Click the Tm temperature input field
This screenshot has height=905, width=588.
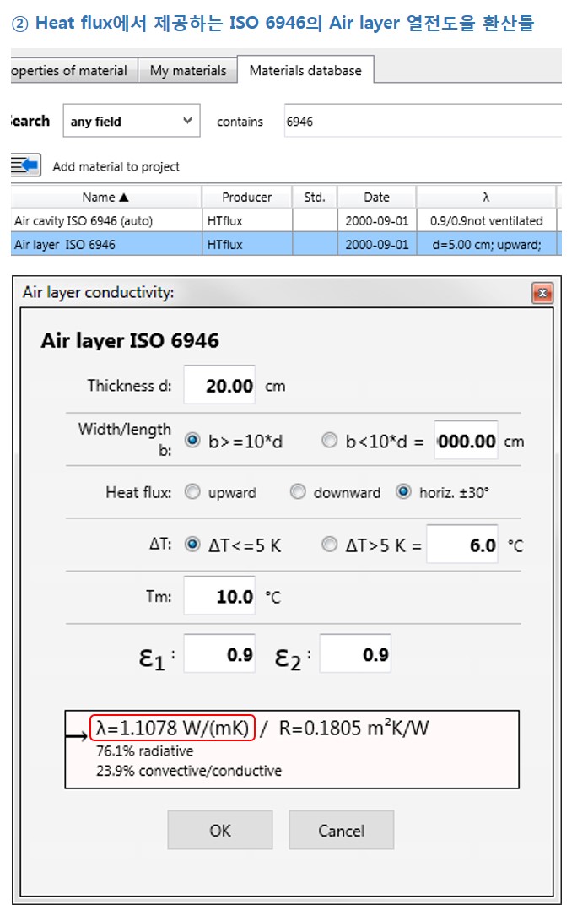coord(219,597)
